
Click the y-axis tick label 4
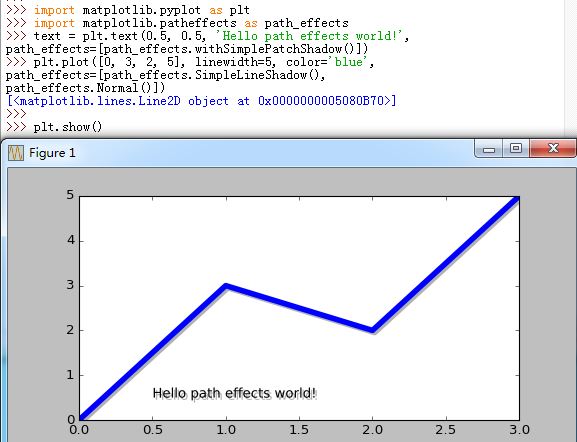(70, 241)
